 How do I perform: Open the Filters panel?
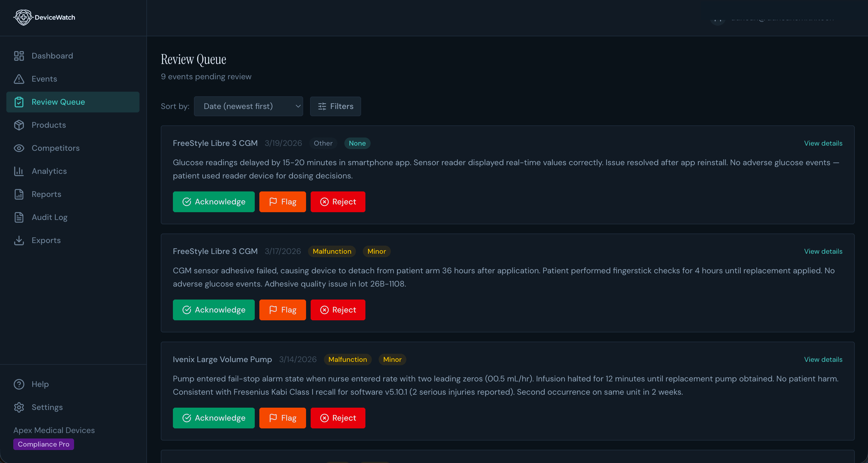[x=335, y=106]
